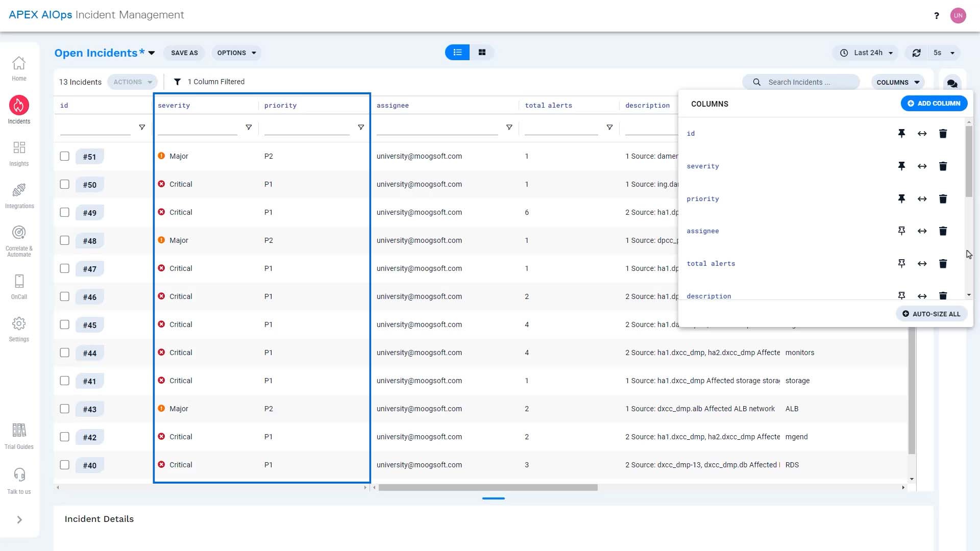Viewport: 980px width, 551px height.
Task: Open incident #46 badge
Action: click(x=90, y=297)
